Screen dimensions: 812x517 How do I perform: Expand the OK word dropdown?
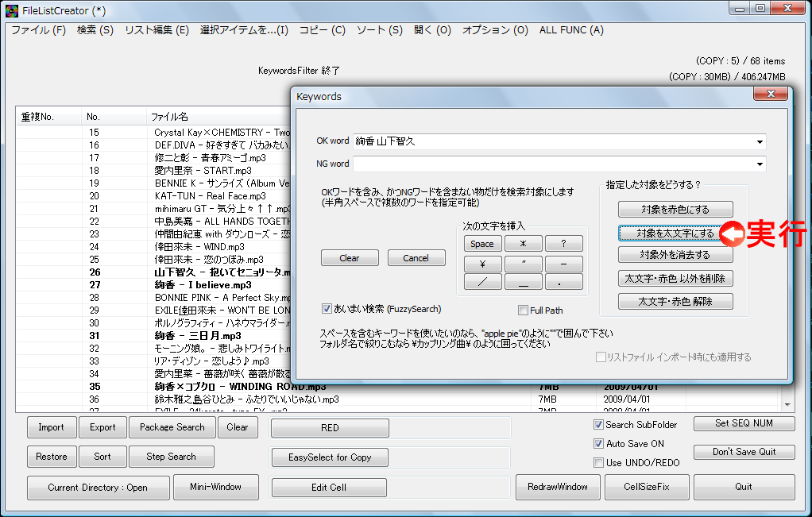point(760,141)
